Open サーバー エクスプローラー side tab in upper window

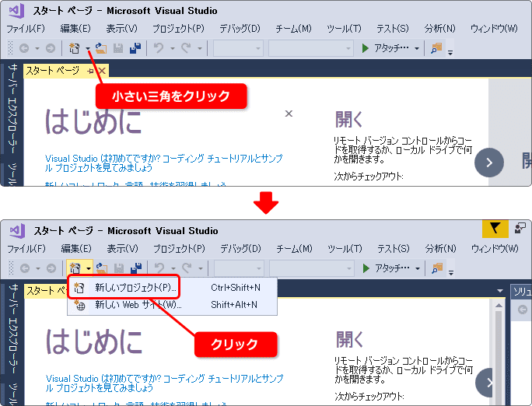[12, 109]
